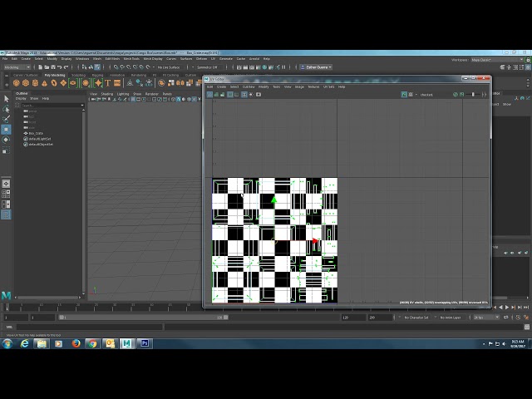Click the user account button in status line
532x399 pixels.
[x=316, y=67]
